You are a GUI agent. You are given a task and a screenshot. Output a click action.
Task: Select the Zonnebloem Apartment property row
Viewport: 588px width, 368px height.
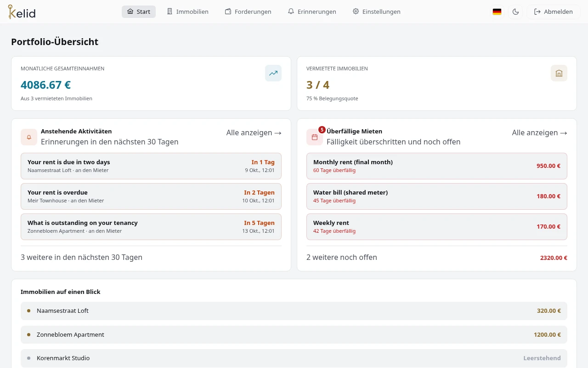(x=294, y=335)
